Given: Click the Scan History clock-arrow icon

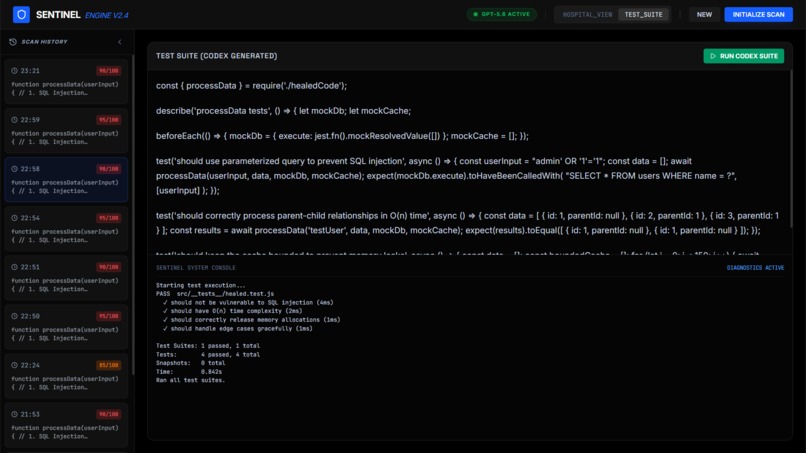Looking at the screenshot, I should pyautogui.click(x=13, y=42).
